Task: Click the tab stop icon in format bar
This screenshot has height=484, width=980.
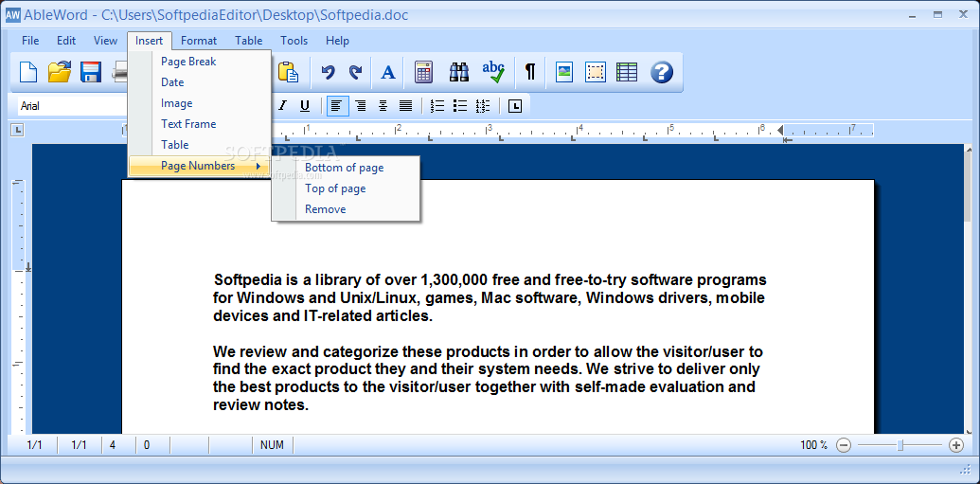Action: click(x=515, y=106)
